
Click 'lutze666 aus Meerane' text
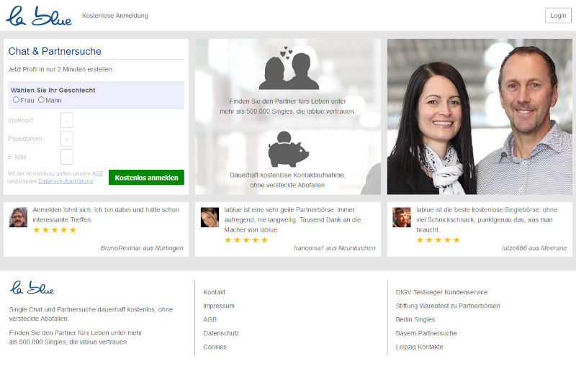[534, 248]
